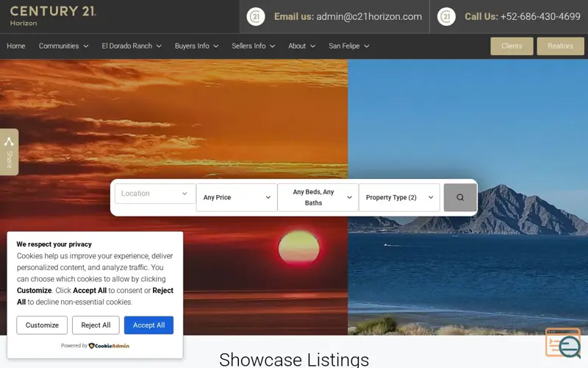Click the magnifier search button
The height and width of the screenshot is (368, 588).
pyautogui.click(x=460, y=197)
